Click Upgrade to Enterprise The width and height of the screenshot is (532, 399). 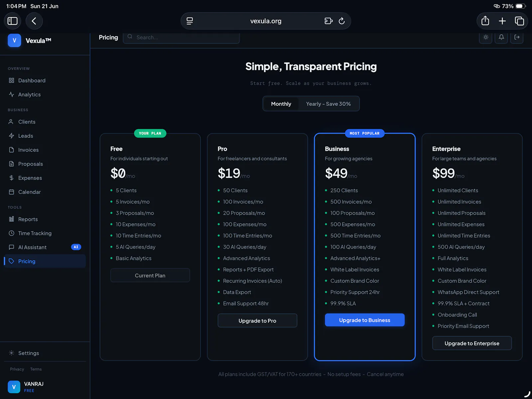(x=472, y=343)
